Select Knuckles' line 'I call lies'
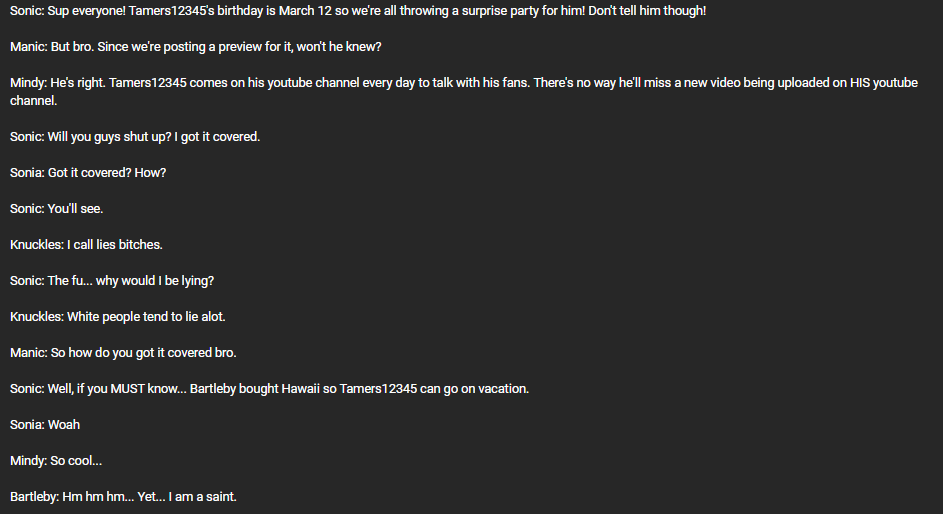 (86, 245)
